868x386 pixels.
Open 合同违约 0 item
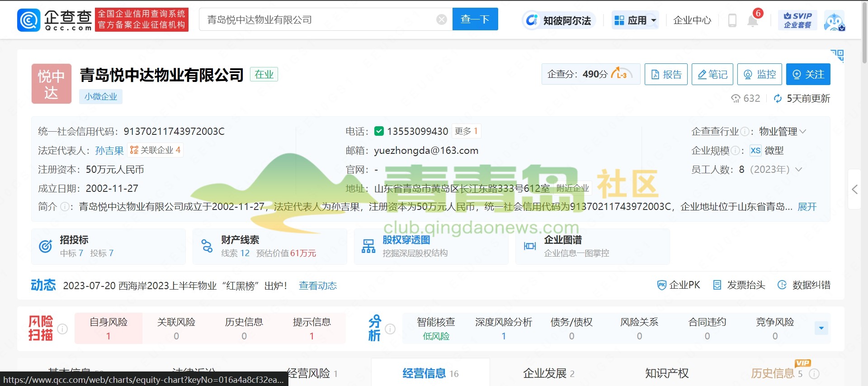[x=707, y=328]
